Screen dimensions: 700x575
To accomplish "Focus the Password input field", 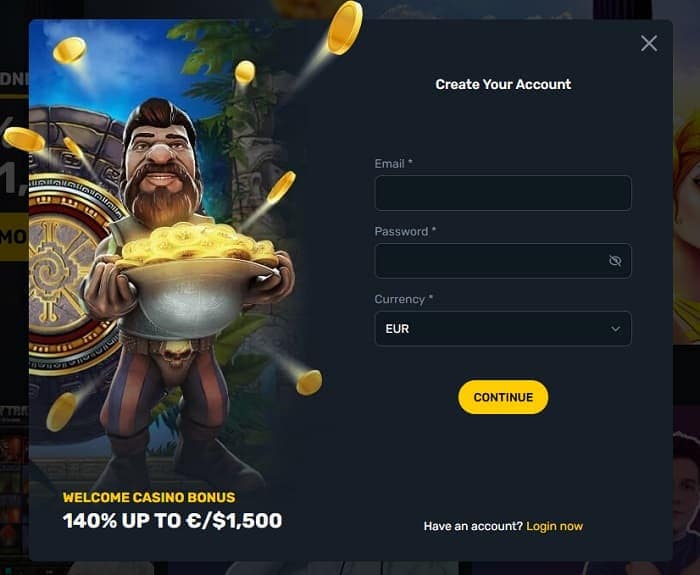I will 503,261.
